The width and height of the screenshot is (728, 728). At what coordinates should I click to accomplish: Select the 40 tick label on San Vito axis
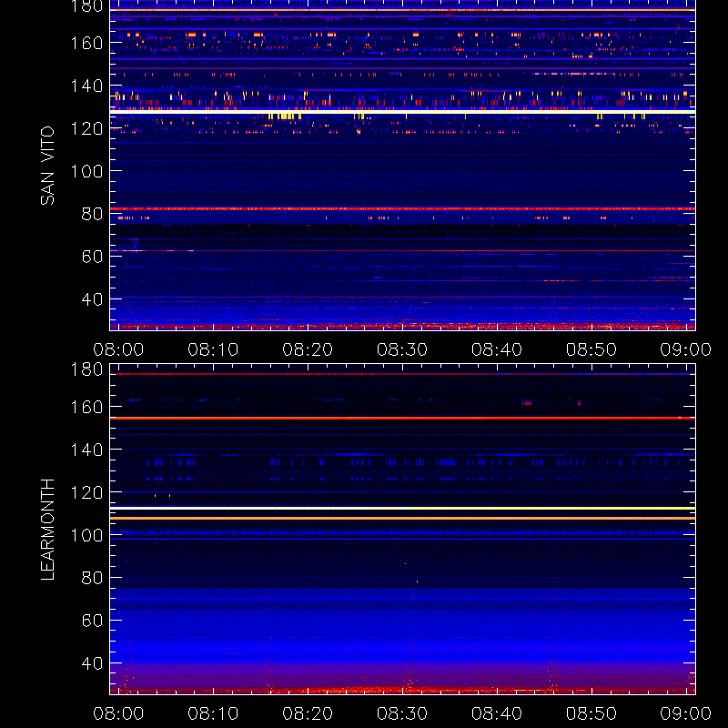[93, 299]
